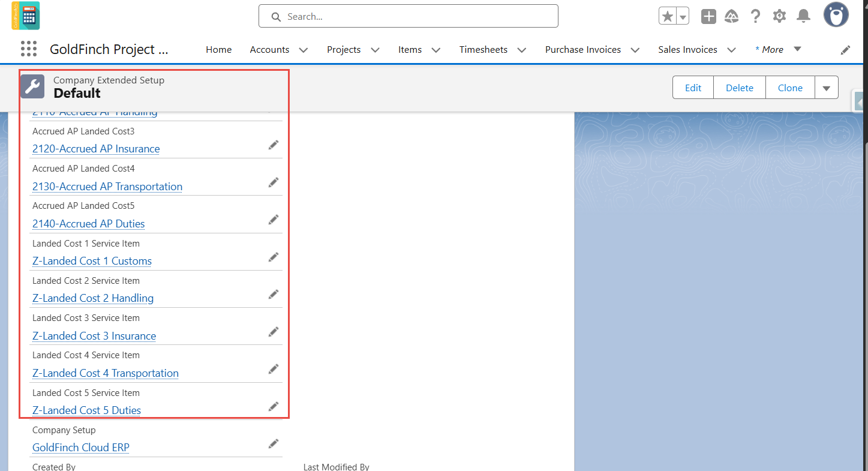Expand the Projects tab dropdown chevron
The width and height of the screenshot is (868, 471).
tap(375, 50)
